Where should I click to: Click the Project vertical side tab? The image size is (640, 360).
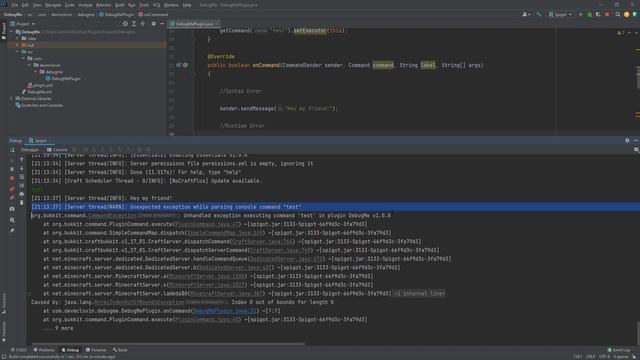[x=4, y=31]
